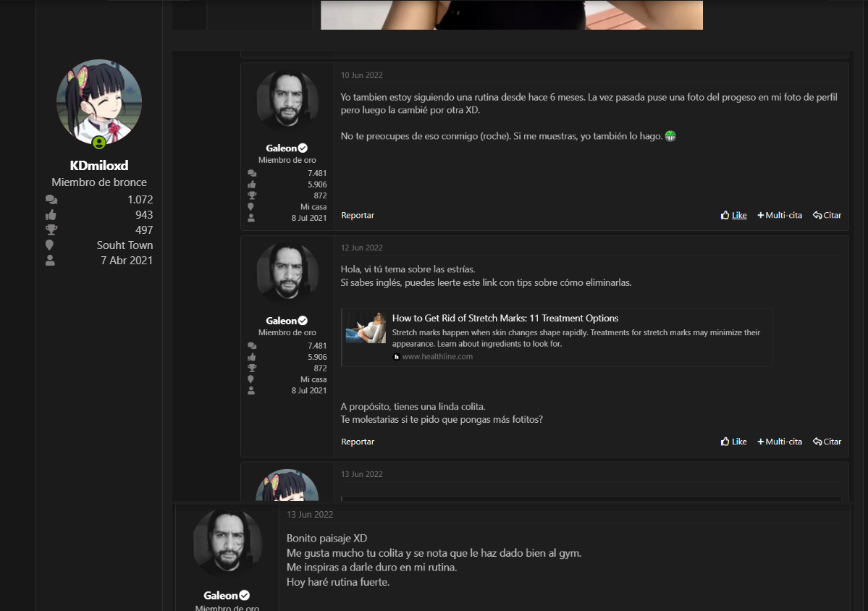The height and width of the screenshot is (611, 868).
Task: Click the grinning emoji in the 10 Jun post
Action: 670,136
